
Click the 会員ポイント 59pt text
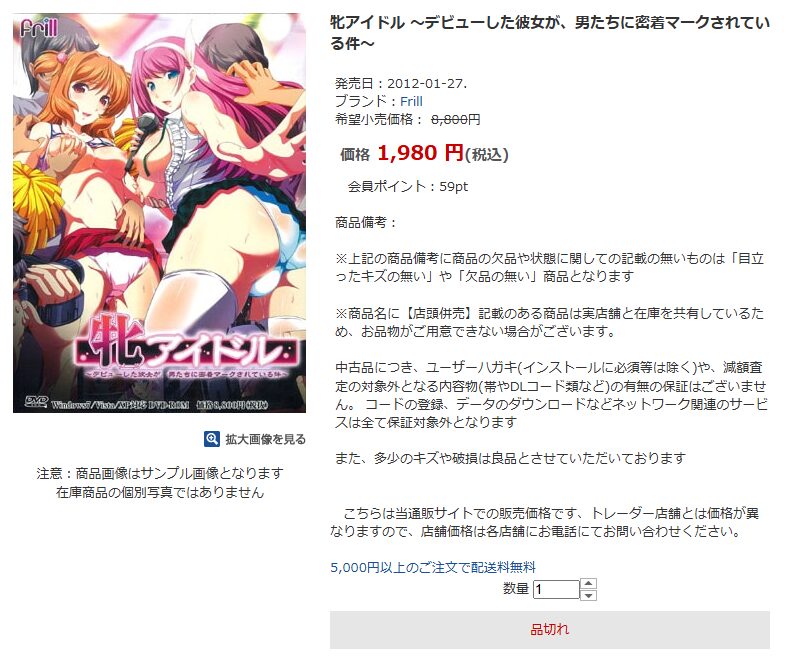[408, 186]
